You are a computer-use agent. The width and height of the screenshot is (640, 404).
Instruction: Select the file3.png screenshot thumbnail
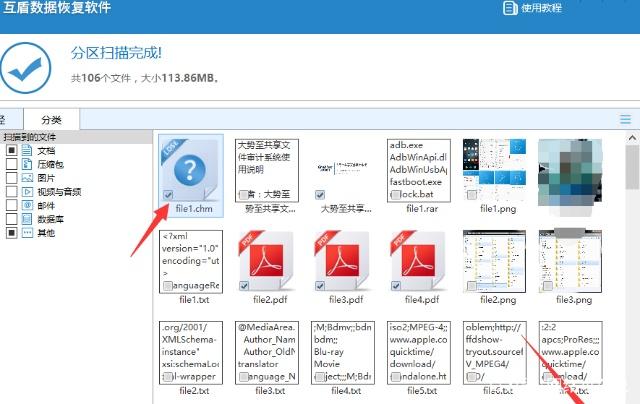(x=570, y=261)
